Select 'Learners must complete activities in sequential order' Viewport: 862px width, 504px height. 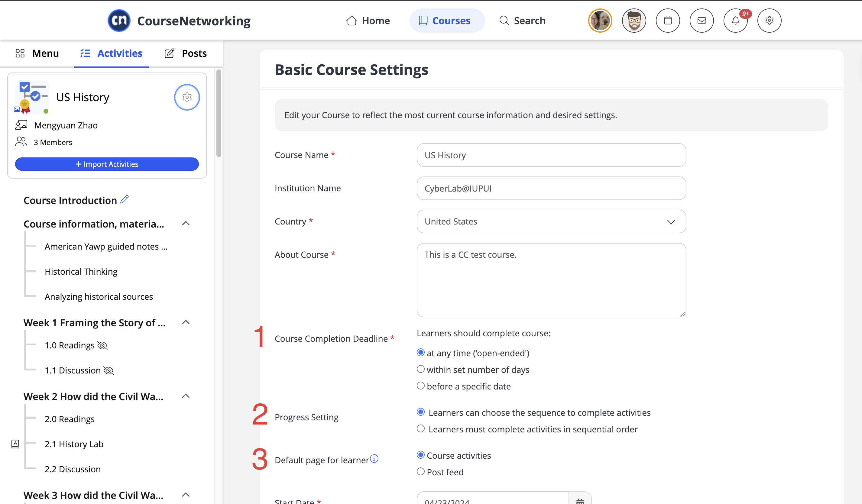[x=420, y=429]
